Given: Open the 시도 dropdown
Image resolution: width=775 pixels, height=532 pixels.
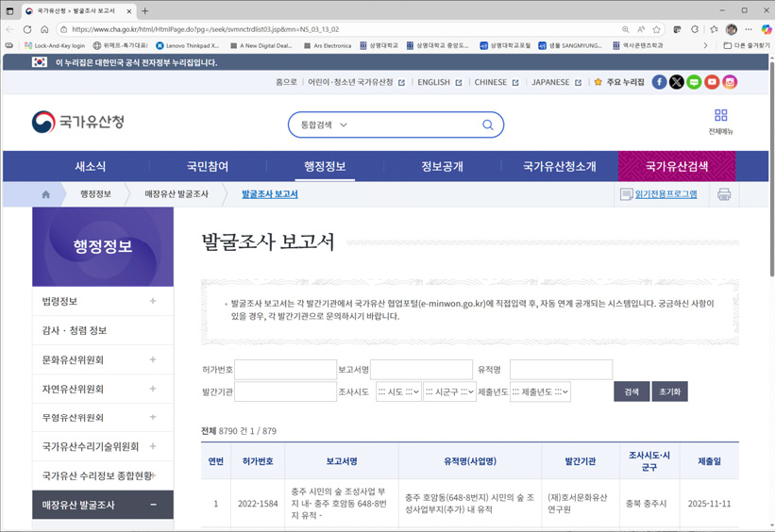Looking at the screenshot, I should [398, 391].
